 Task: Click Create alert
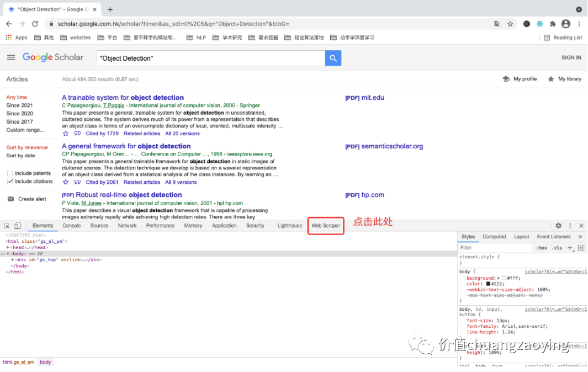27,199
